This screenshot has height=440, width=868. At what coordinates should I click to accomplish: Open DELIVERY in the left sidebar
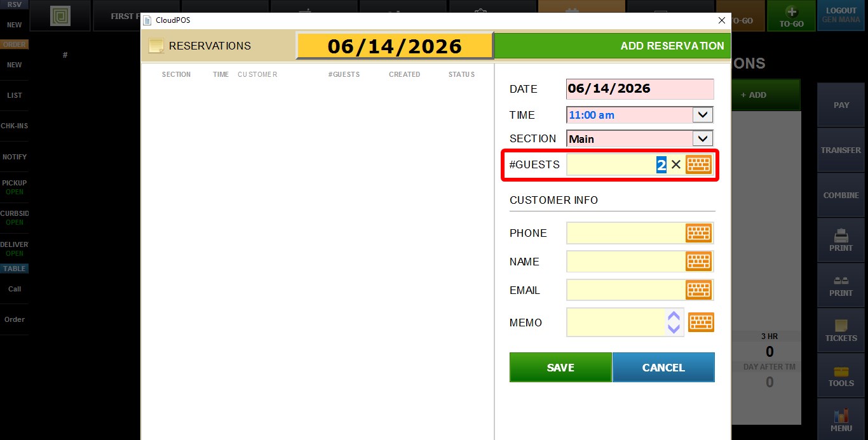click(x=15, y=248)
